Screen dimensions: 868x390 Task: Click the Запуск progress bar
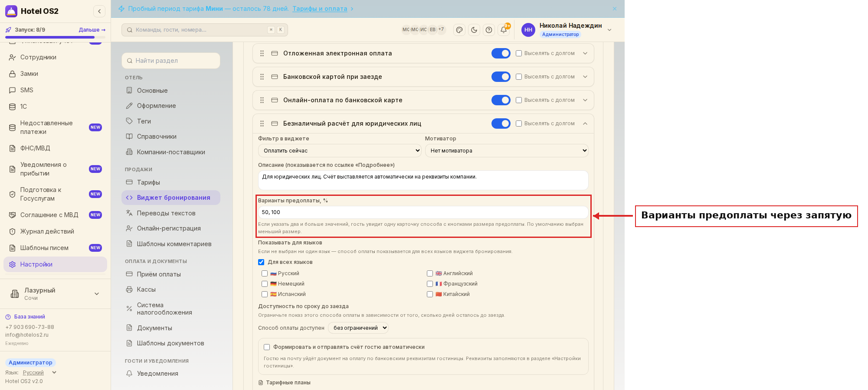pyautogui.click(x=55, y=37)
